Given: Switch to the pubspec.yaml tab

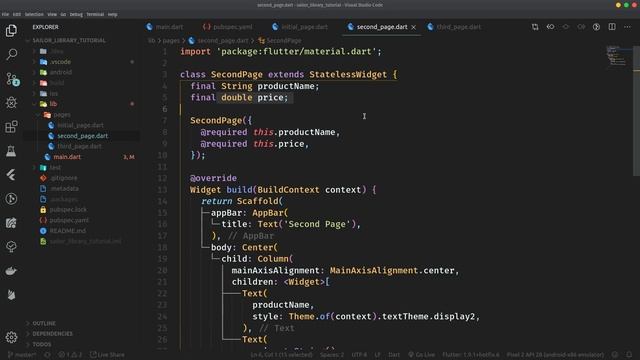Looking at the screenshot, I should [228, 27].
